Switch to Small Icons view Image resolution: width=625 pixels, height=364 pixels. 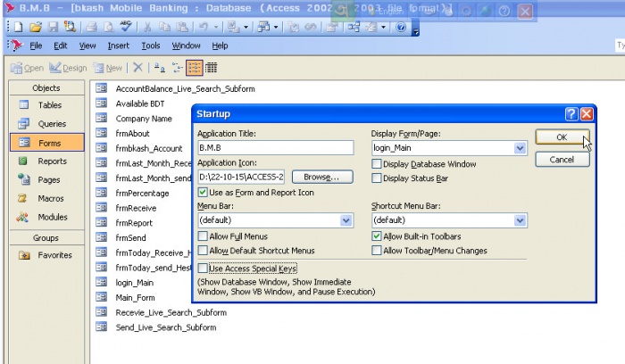click(x=177, y=68)
